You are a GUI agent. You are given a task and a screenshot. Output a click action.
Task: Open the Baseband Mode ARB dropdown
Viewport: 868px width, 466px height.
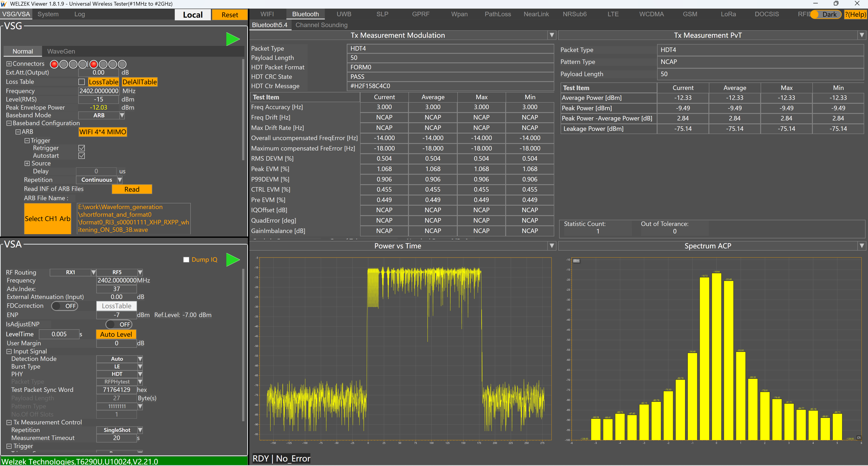click(x=122, y=115)
